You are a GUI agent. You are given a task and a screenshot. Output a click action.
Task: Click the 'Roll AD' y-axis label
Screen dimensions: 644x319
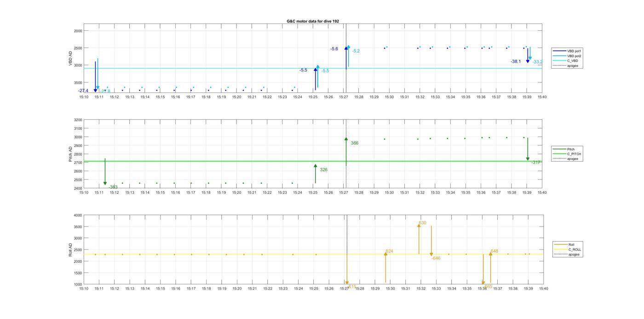71,250
